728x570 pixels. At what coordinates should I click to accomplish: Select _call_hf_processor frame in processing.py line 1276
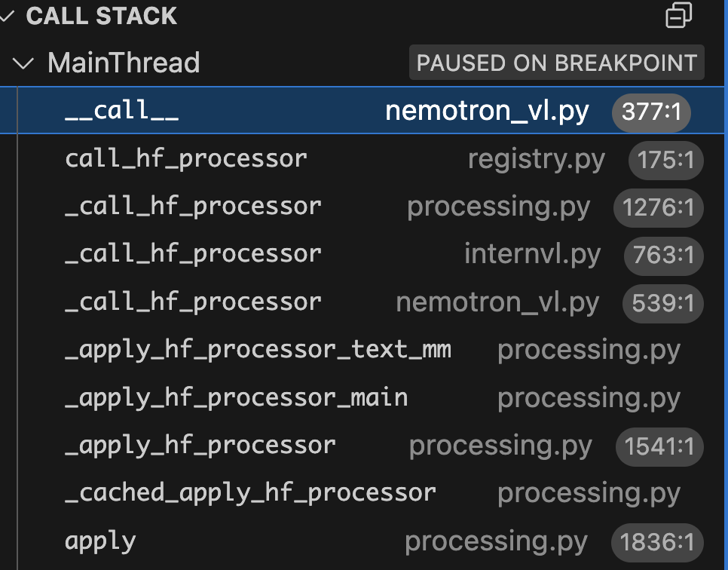pyautogui.click(x=193, y=207)
